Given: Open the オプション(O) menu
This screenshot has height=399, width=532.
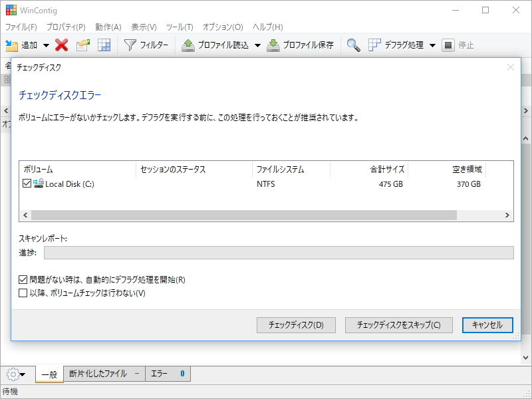Looking at the screenshot, I should [223, 27].
